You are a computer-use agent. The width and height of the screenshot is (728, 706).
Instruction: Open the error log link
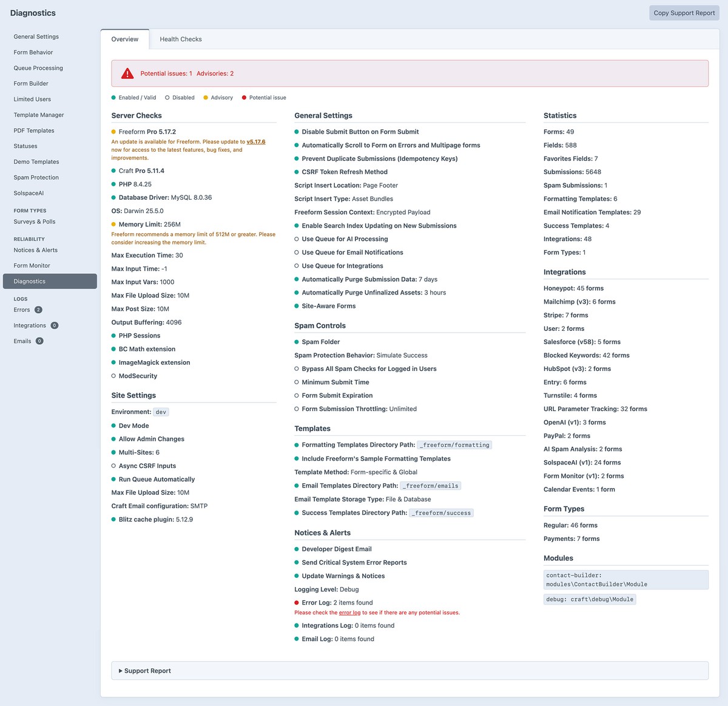tap(349, 613)
